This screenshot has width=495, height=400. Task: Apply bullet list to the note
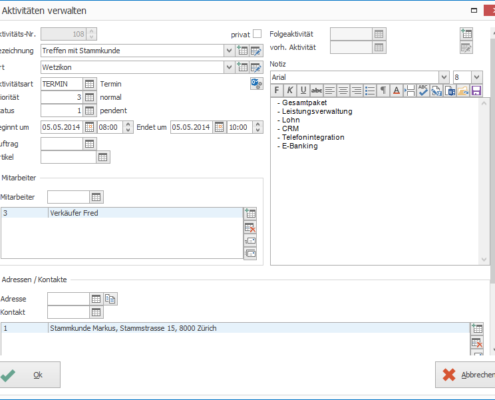click(370, 90)
